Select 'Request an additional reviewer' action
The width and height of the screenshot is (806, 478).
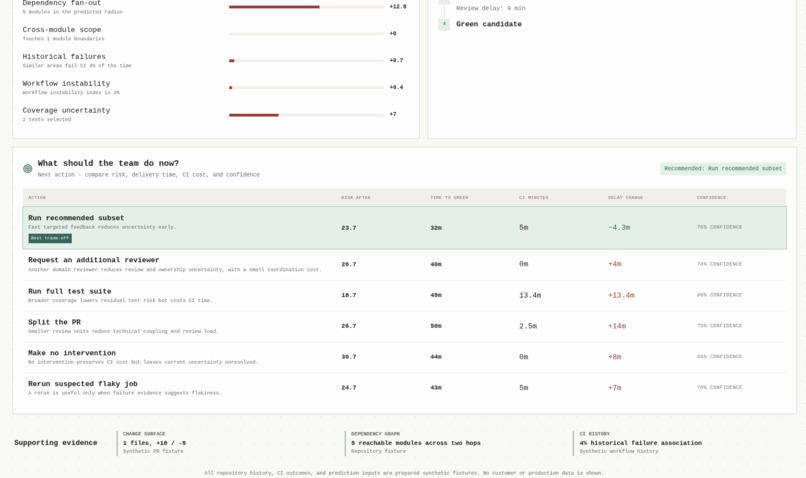point(404,264)
